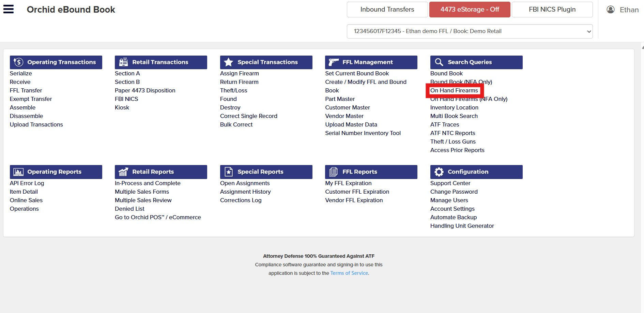The width and height of the screenshot is (644, 313).
Task: Click the Special Reports starred document icon
Action: click(x=229, y=172)
